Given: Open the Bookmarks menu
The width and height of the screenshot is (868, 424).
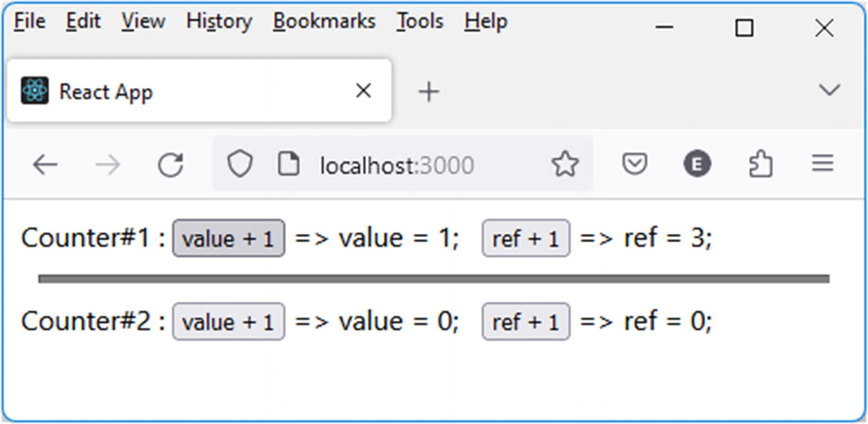Looking at the screenshot, I should coord(324,21).
